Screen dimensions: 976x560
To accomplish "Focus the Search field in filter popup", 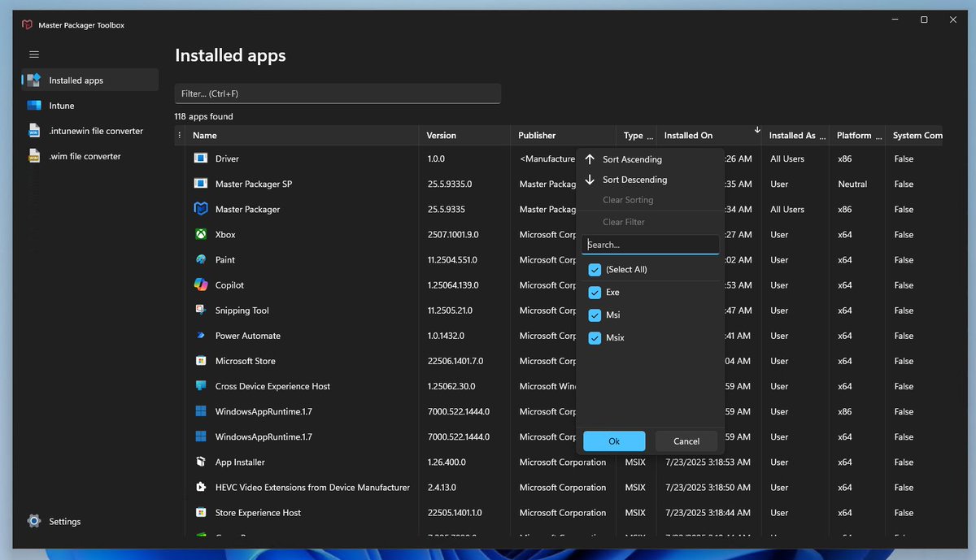I will [650, 245].
